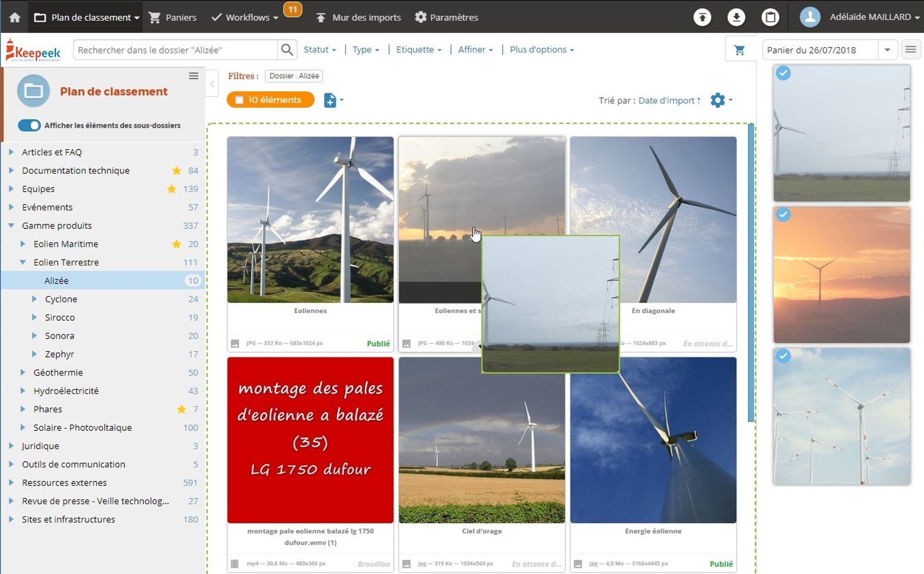The image size is (924, 574).
Task: Select the Alizée folder
Action: [x=103, y=280]
